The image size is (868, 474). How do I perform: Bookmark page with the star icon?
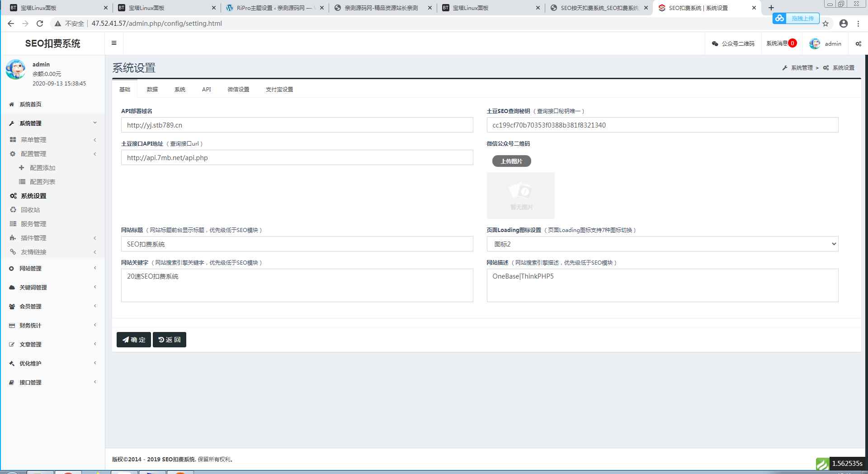[x=826, y=24]
